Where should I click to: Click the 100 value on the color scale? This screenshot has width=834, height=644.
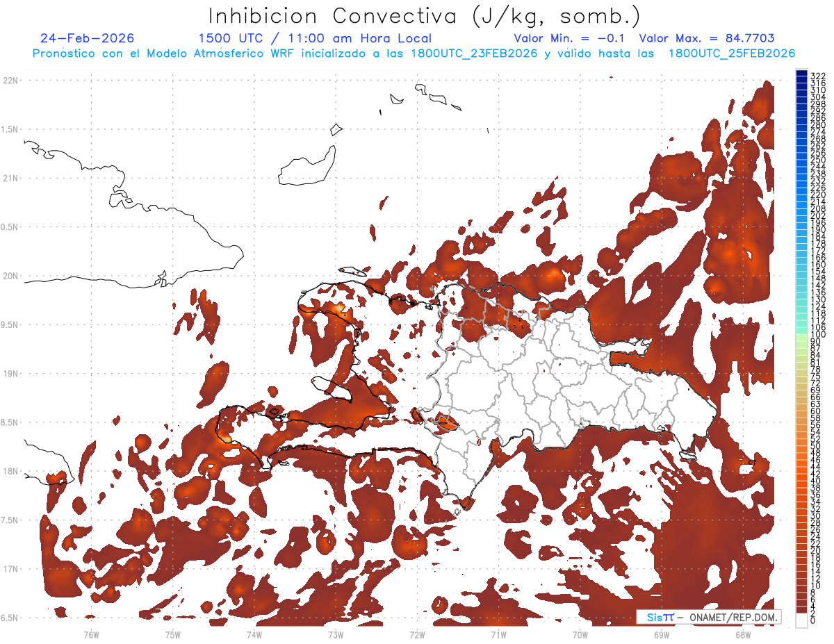[818, 334]
